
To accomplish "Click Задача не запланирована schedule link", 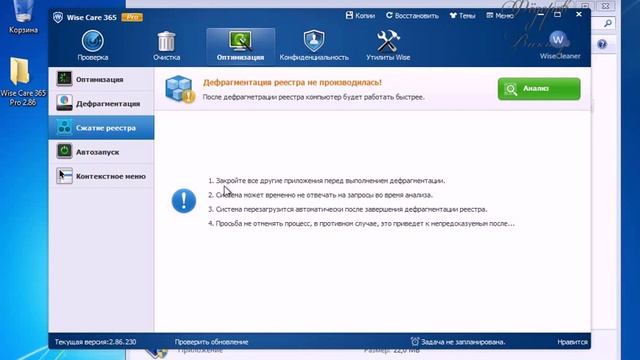I will tap(458, 342).
